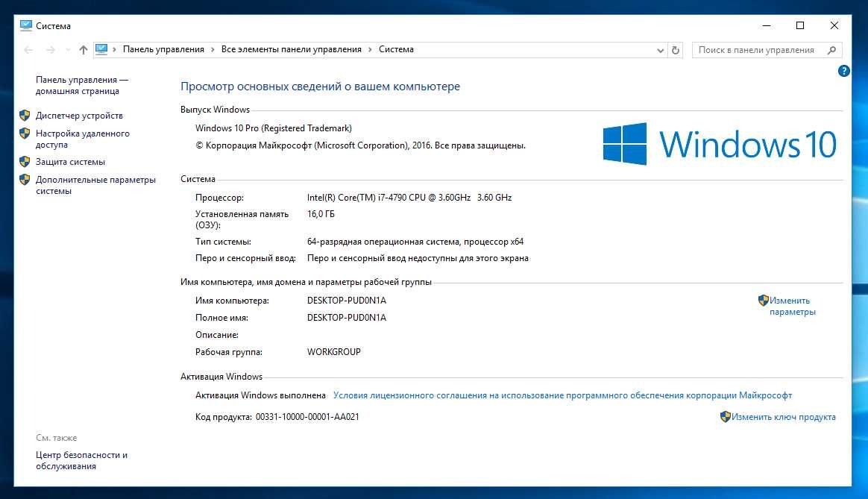Click the WORKGROUP value
This screenshot has width=868, height=499.
click(x=334, y=351)
